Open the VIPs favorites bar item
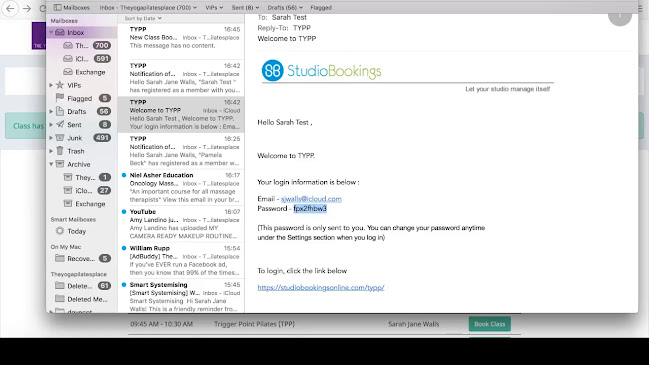Image resolution: width=649 pixels, height=365 pixels. [x=214, y=7]
